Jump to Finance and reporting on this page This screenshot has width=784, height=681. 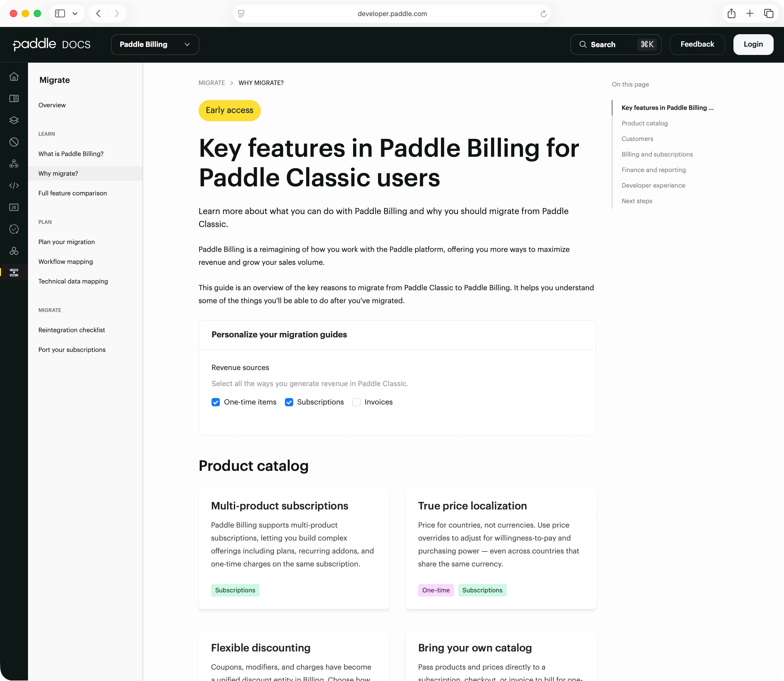point(653,170)
